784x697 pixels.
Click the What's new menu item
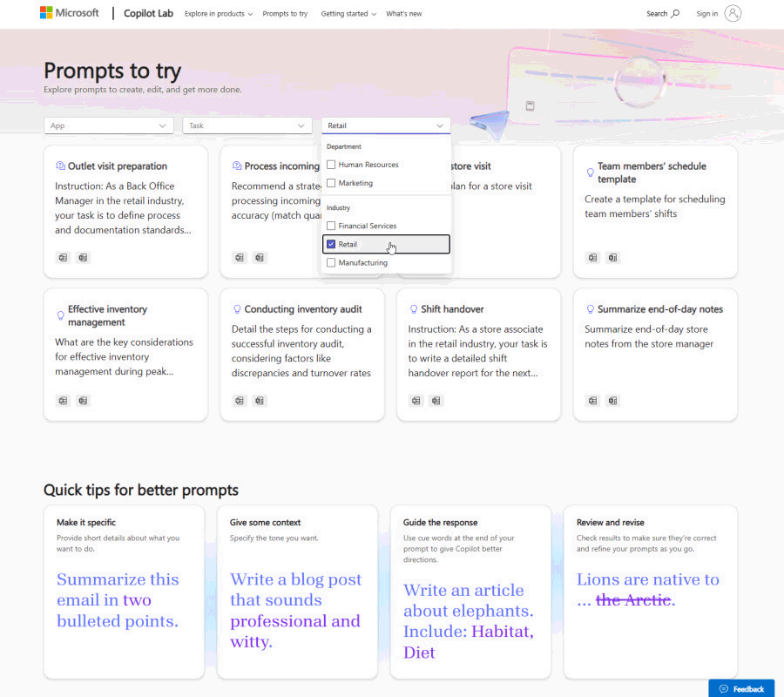point(403,13)
